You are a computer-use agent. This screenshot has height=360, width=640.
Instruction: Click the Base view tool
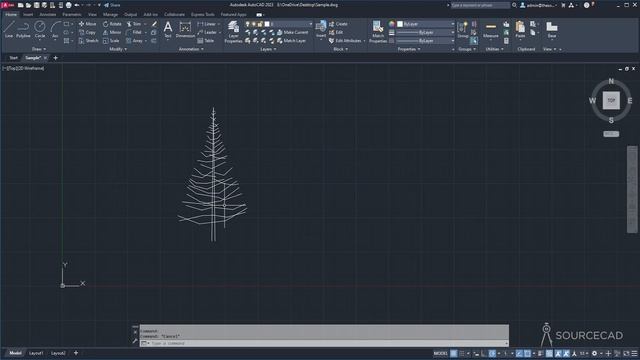pos(552,30)
